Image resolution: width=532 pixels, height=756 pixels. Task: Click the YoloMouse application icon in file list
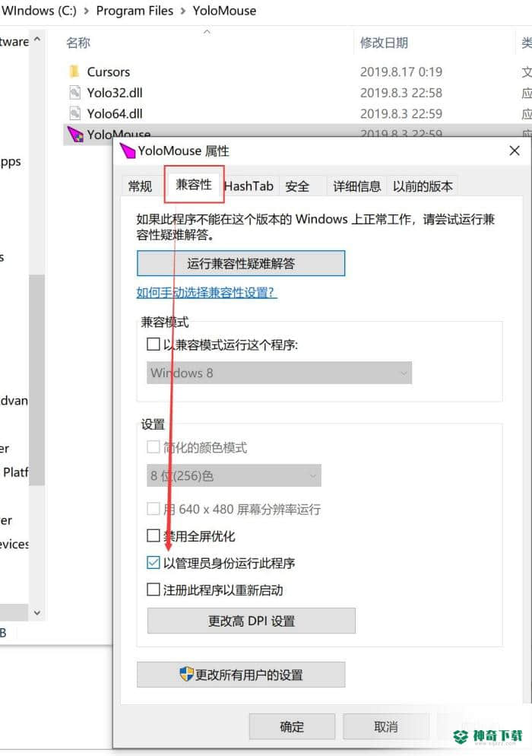click(75, 134)
